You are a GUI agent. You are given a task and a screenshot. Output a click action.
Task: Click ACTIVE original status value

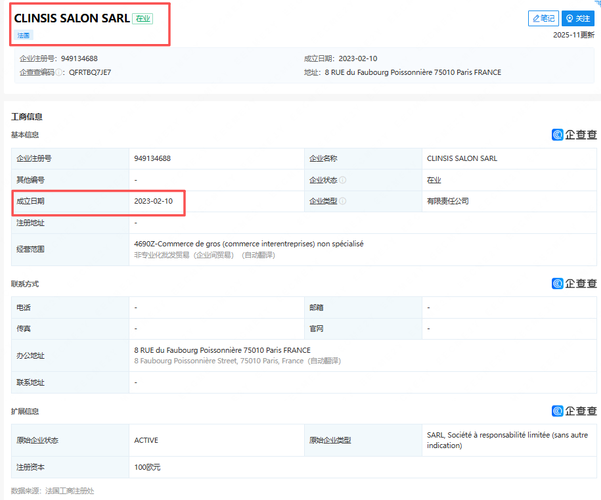(x=146, y=440)
